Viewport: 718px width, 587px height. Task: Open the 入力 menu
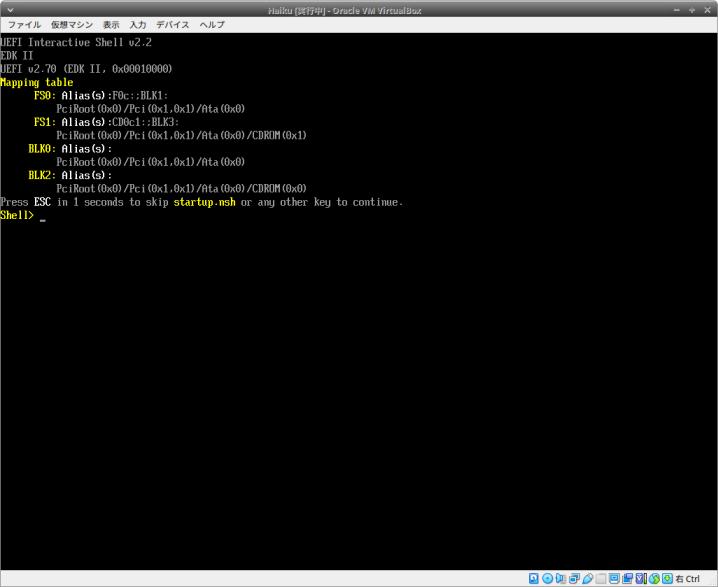point(137,25)
